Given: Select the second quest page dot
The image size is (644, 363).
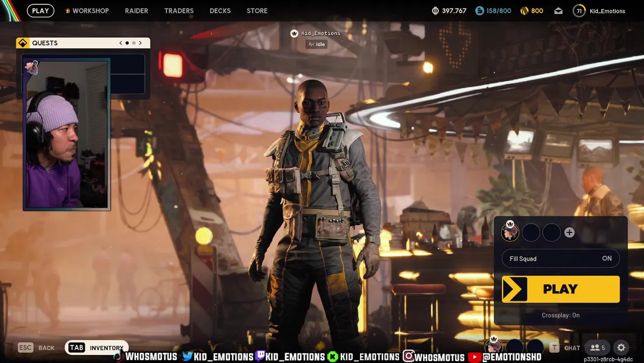Looking at the screenshot, I should tap(134, 43).
